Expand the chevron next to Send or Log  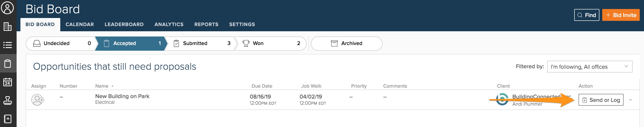pyautogui.click(x=630, y=100)
